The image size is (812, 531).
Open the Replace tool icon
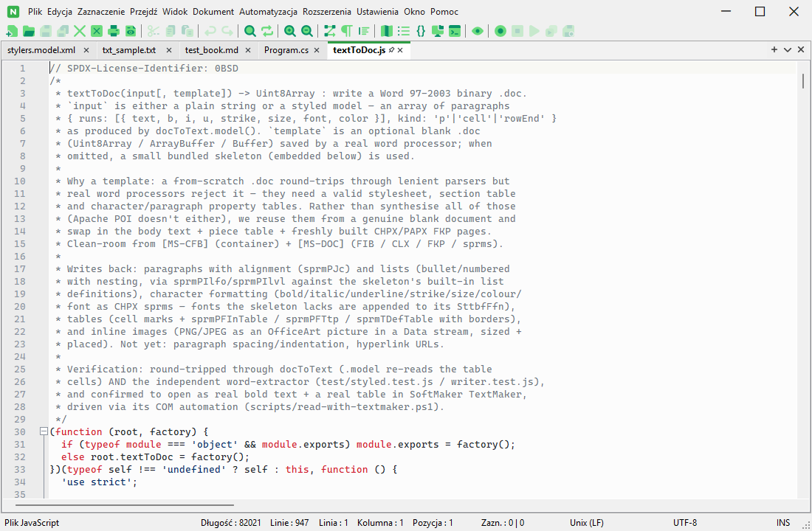pos(267,31)
